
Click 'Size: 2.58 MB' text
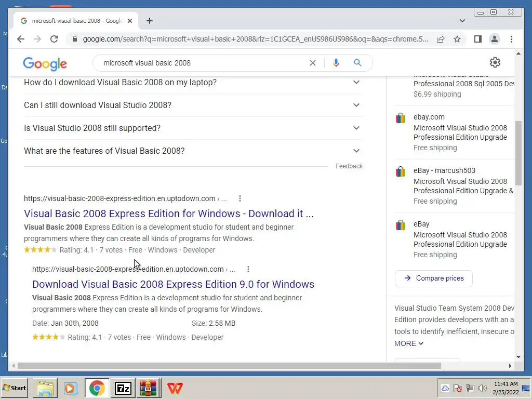click(214, 323)
